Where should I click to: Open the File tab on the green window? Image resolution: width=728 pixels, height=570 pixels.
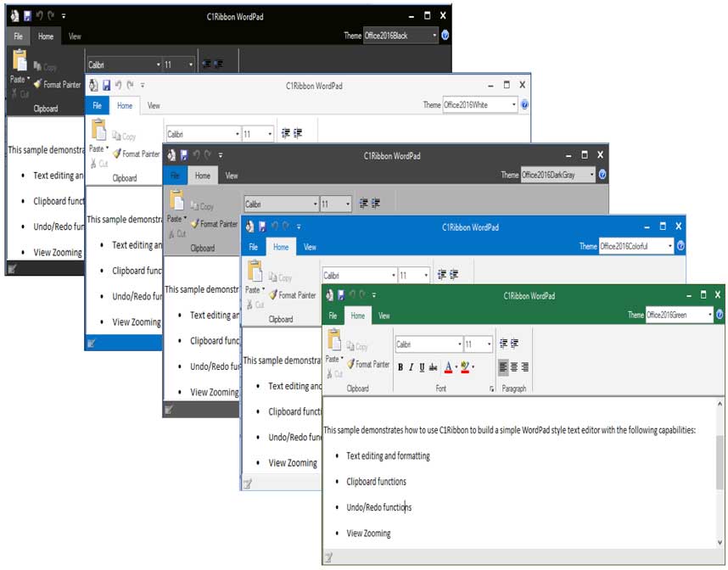coord(331,316)
